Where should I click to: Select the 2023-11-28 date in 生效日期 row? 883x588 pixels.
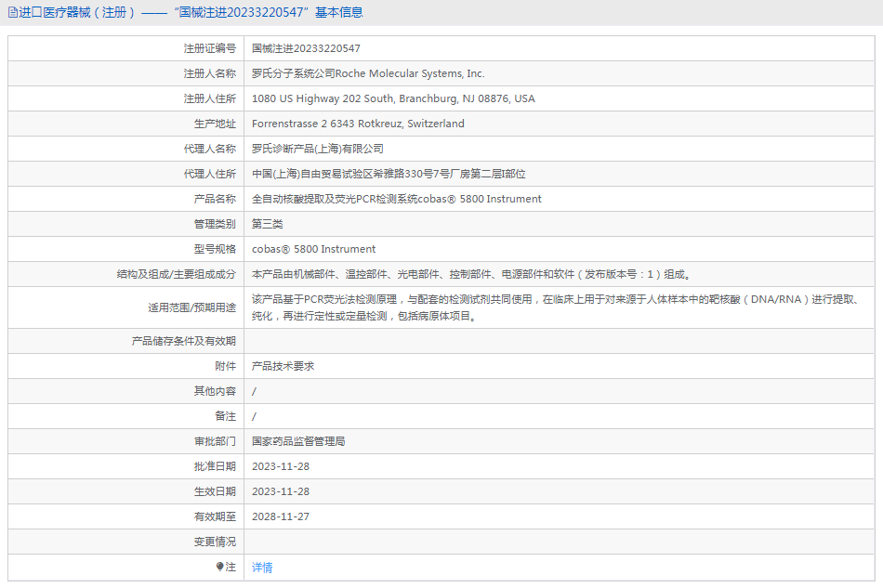pyautogui.click(x=281, y=491)
